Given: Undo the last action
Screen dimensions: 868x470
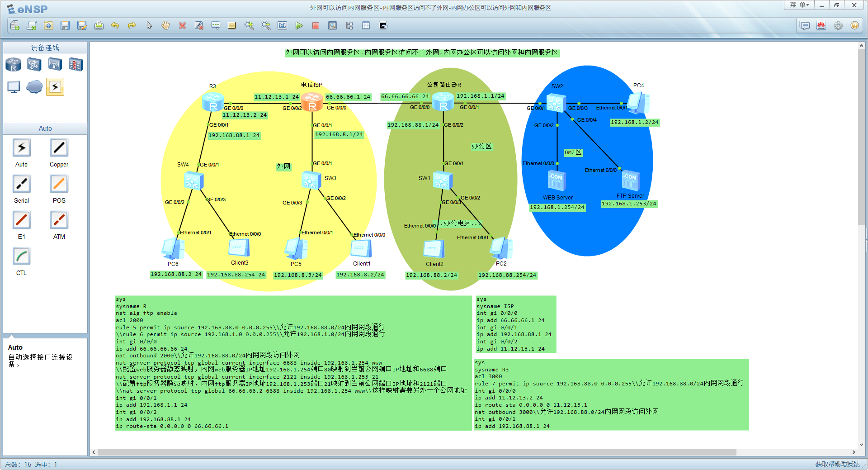Looking at the screenshot, I should (x=115, y=25).
